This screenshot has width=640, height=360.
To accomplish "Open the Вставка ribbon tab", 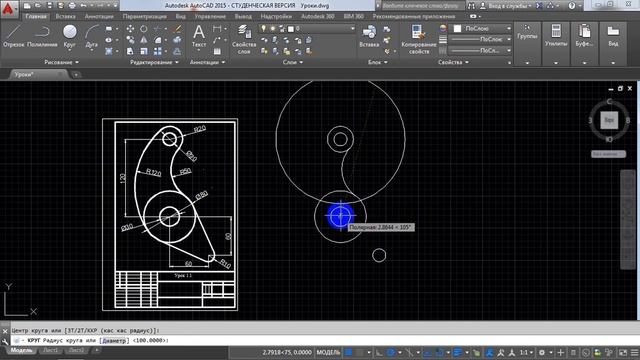I will click(x=65, y=16).
